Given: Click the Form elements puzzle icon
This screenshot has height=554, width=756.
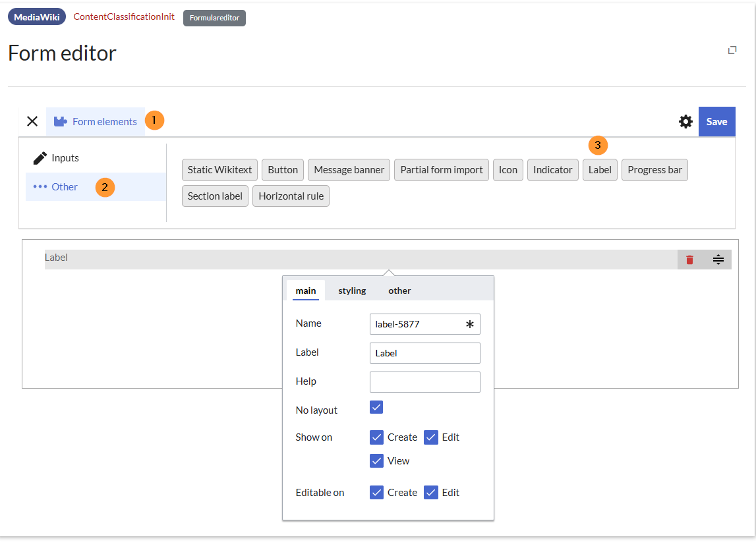Looking at the screenshot, I should pos(61,121).
